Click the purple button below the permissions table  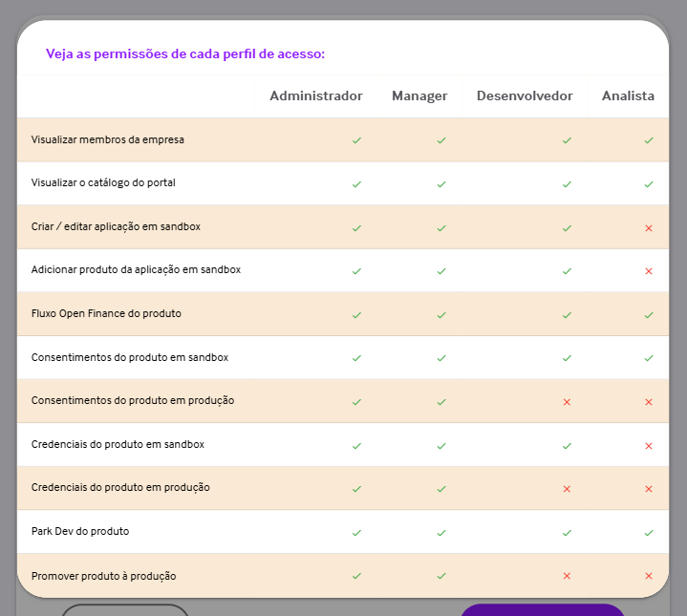point(543,610)
